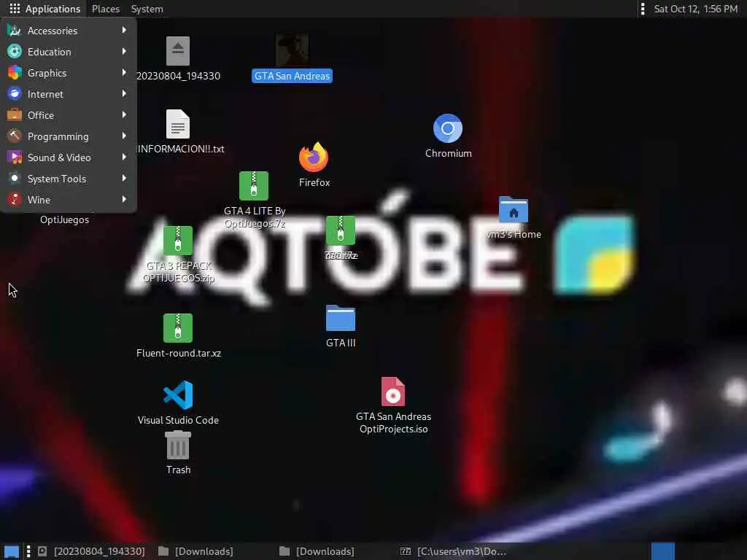This screenshot has height=560, width=747.
Task: Open the Trash icon
Action: click(178, 445)
